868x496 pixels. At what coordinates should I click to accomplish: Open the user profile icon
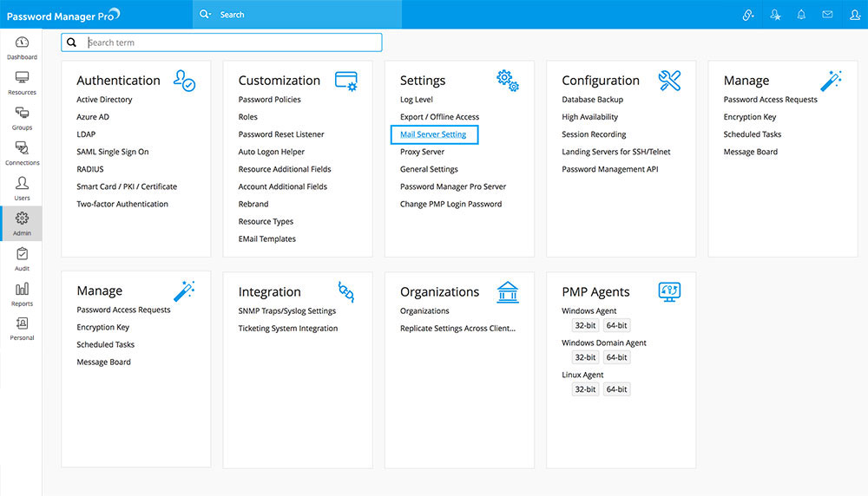tap(855, 15)
